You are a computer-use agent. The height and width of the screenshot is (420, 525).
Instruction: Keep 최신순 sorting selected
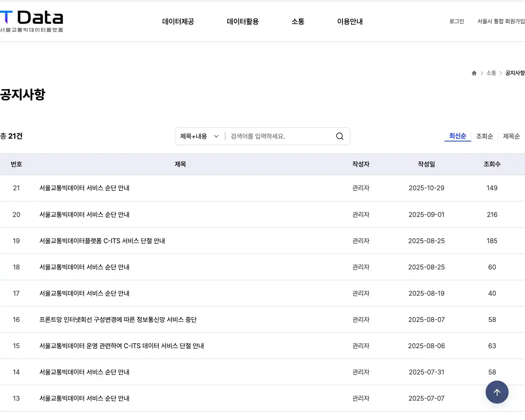[457, 136]
